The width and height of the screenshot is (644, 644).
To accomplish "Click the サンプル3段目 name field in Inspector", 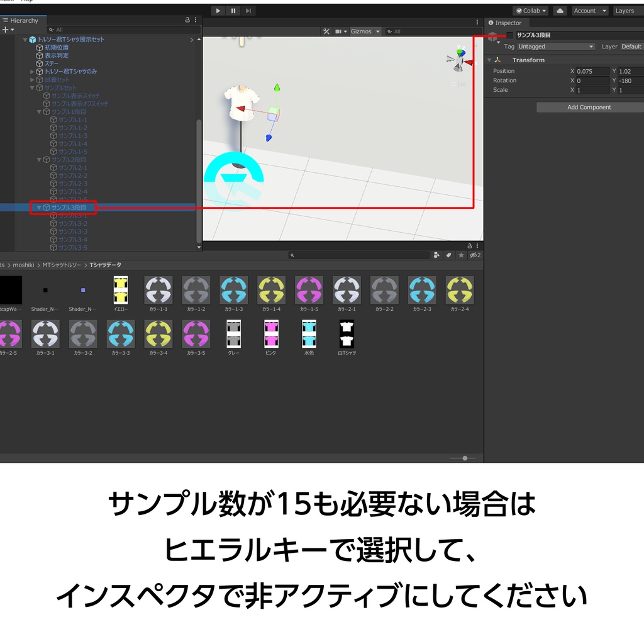I will pyautogui.click(x=579, y=35).
